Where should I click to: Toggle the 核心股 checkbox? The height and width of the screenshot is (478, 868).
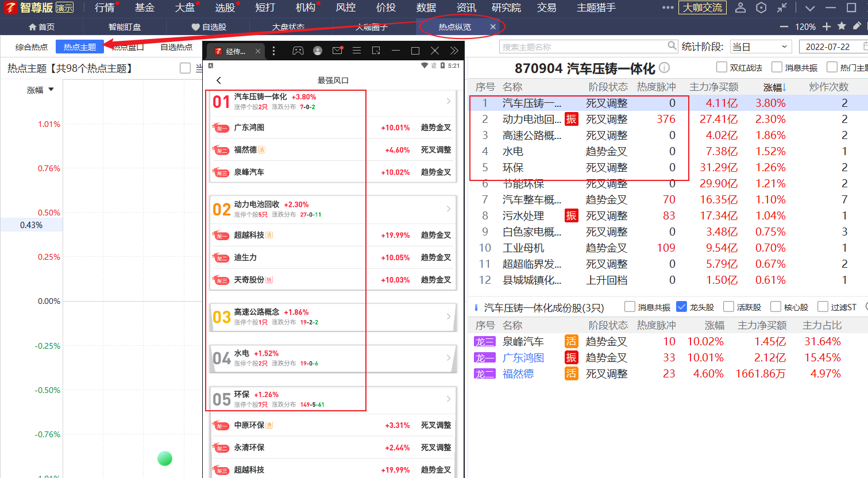776,307
